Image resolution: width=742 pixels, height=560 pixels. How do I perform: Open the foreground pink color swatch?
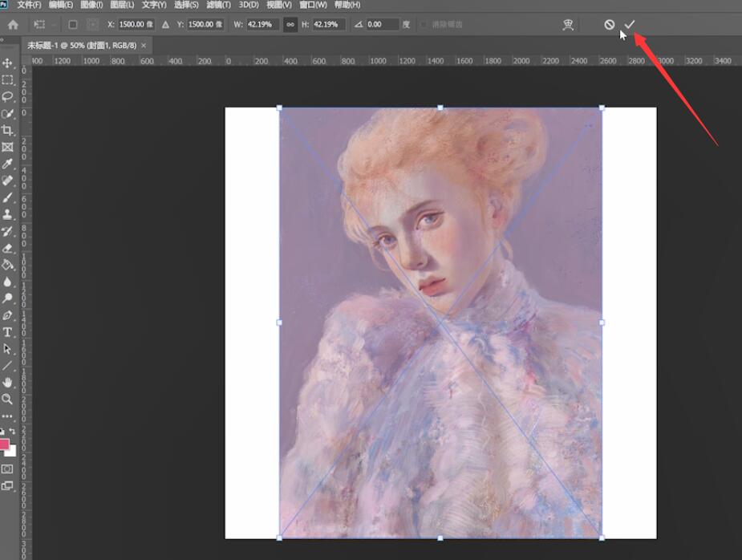point(4,444)
